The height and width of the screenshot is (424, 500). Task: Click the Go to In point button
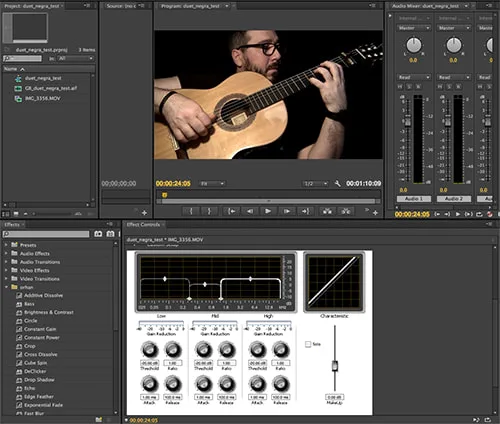(x=231, y=211)
